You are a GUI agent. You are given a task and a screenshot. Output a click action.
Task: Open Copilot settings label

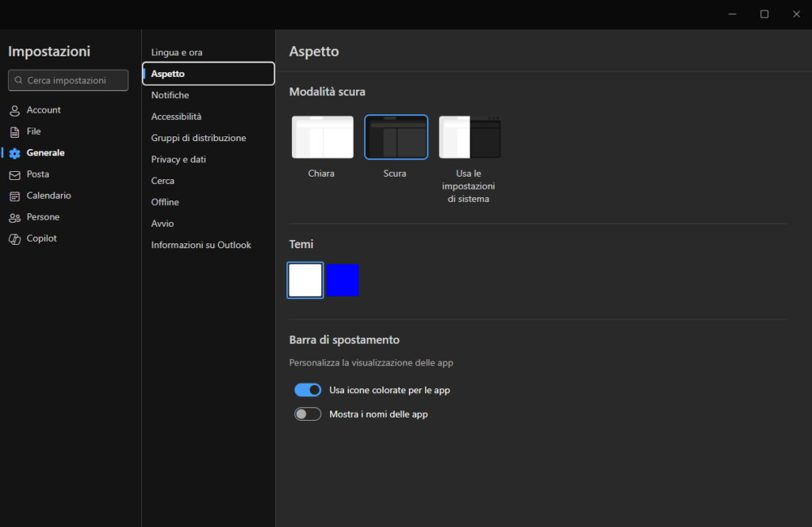(x=41, y=238)
